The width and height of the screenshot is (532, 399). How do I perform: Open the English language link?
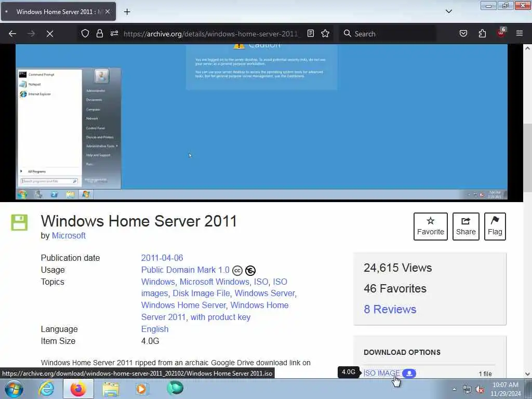coord(155,329)
